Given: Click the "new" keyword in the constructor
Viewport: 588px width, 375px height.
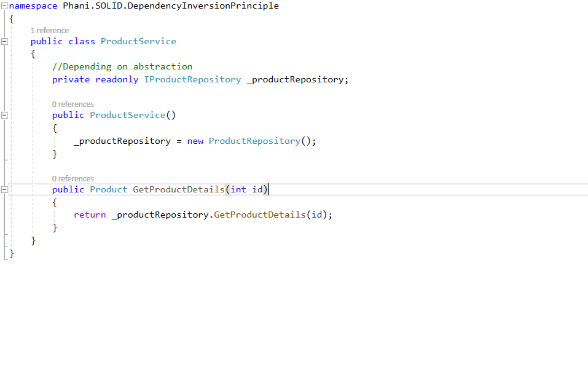Looking at the screenshot, I should (x=195, y=141).
